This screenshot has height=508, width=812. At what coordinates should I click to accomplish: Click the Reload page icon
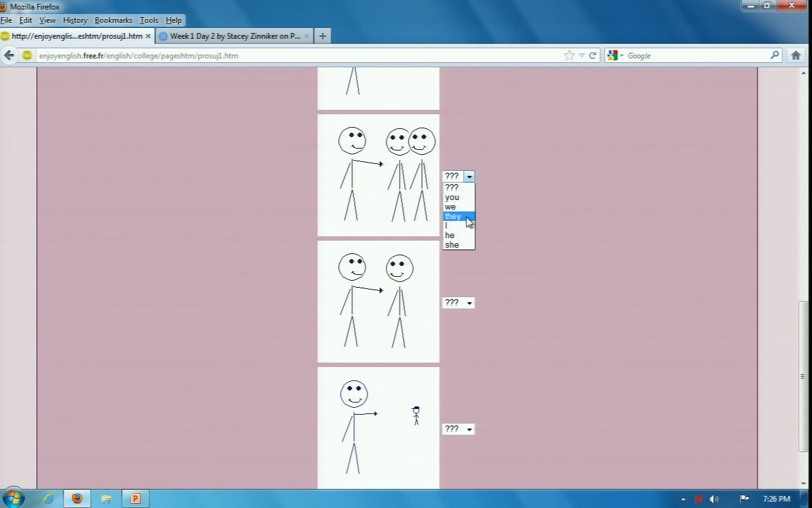pos(593,55)
